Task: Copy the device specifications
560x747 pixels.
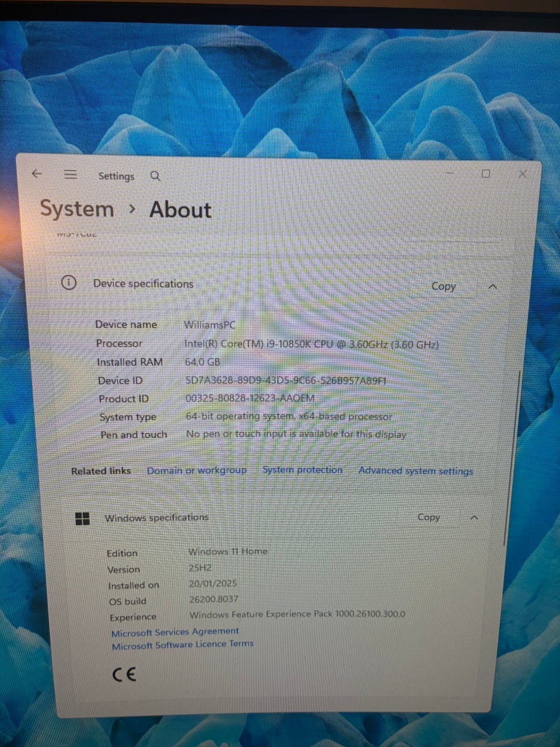Action: [443, 286]
